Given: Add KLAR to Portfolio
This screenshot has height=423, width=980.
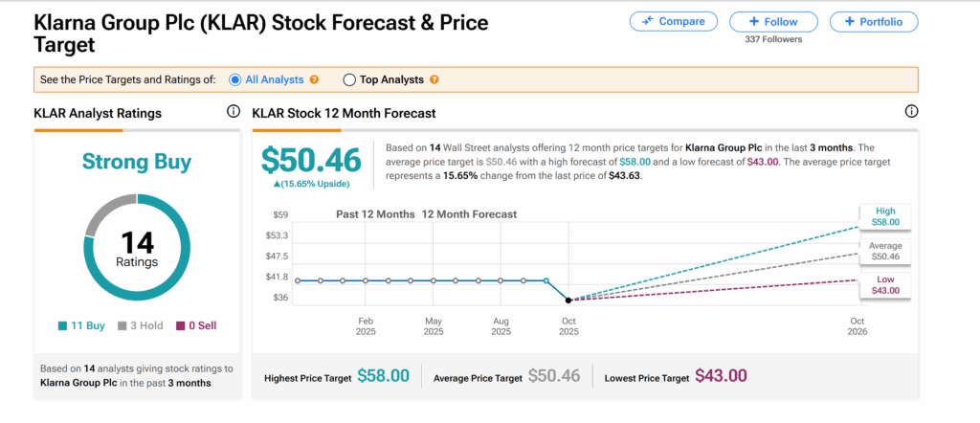Looking at the screenshot, I should click(x=874, y=21).
